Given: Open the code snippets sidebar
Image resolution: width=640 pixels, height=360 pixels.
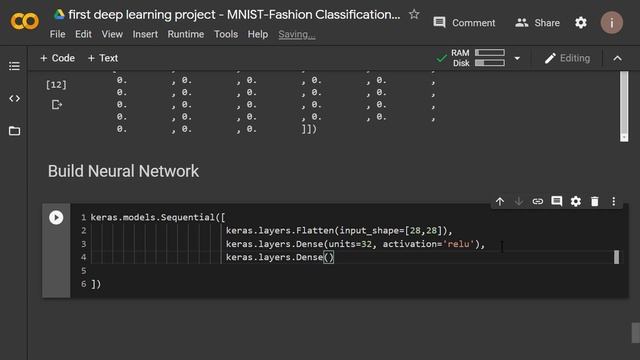Looking at the screenshot, I should coord(14,98).
